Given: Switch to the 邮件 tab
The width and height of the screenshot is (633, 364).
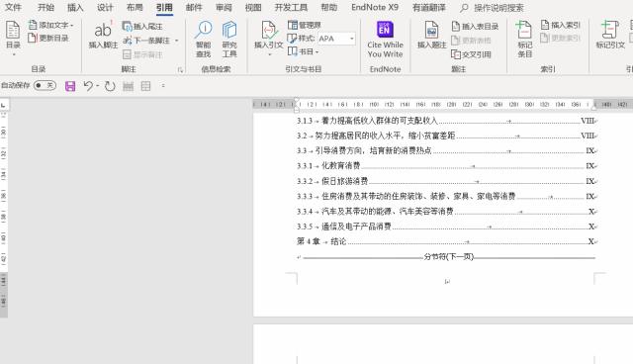Looking at the screenshot, I should 194,7.
